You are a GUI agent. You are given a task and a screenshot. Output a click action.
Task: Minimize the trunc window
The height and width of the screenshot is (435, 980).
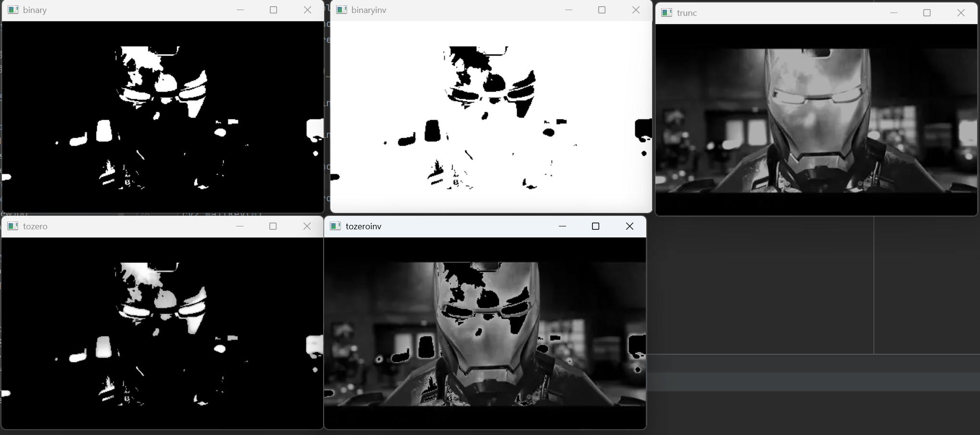[894, 13]
